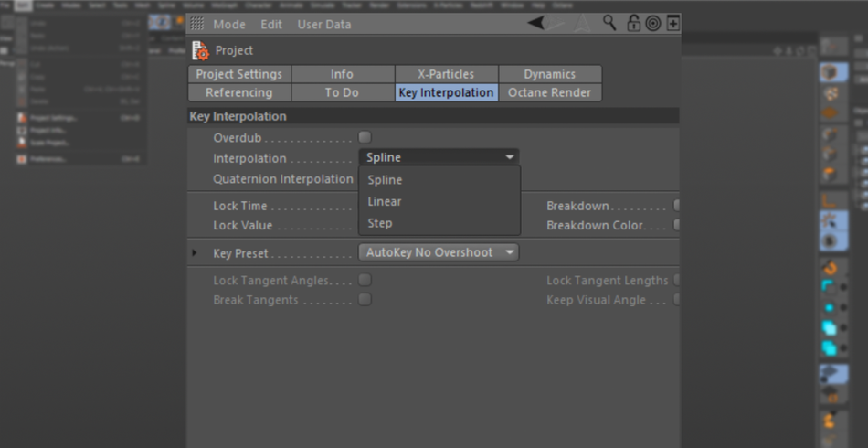
Task: Click the Lock Value label
Action: coord(242,226)
